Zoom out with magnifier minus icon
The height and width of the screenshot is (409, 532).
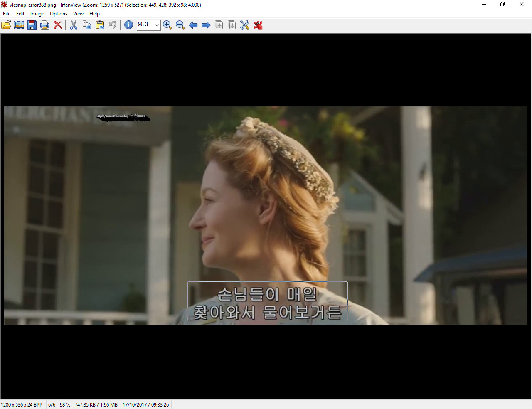180,25
